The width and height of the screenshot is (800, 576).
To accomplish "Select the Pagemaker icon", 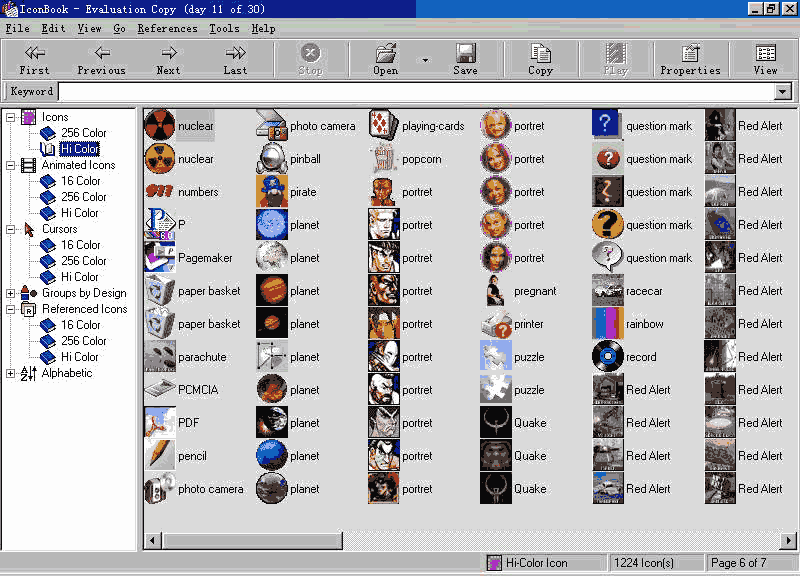I will point(160,258).
